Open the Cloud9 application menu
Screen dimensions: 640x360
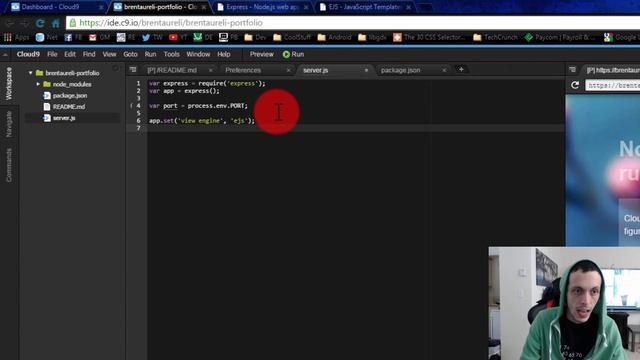28,54
